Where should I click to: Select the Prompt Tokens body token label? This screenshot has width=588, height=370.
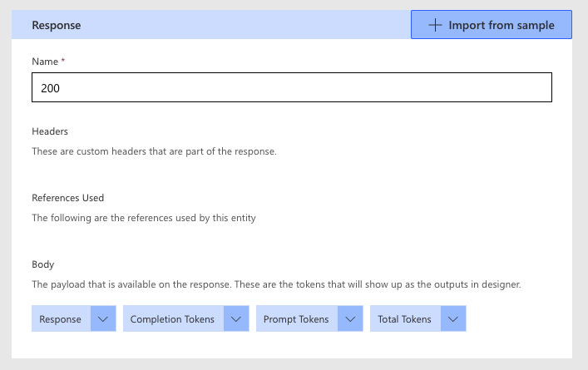(x=296, y=319)
